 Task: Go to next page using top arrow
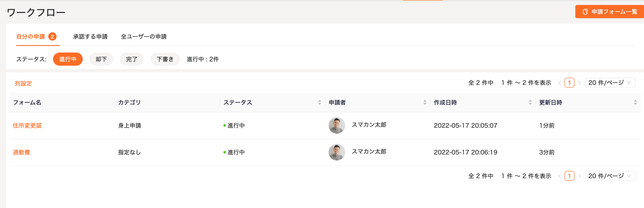[x=579, y=83]
